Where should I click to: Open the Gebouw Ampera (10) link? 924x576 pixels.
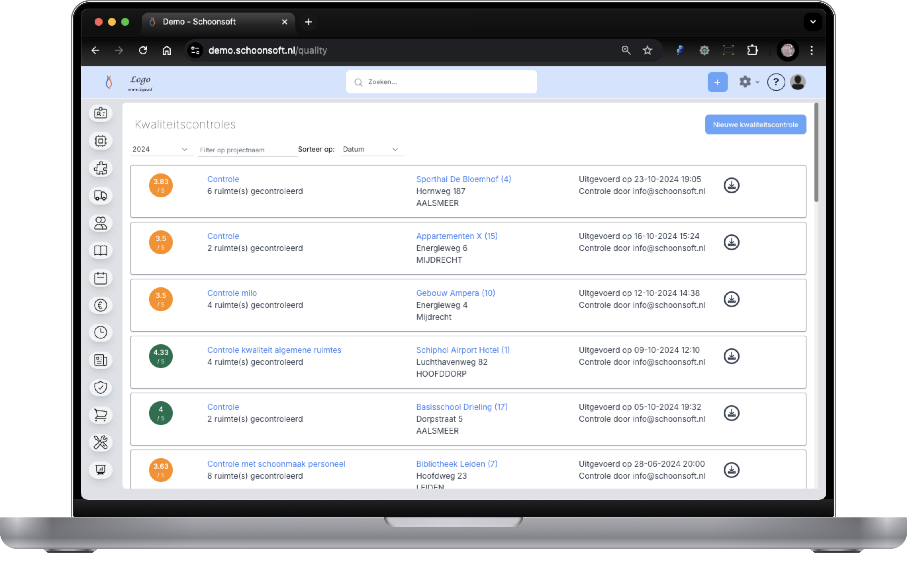455,293
